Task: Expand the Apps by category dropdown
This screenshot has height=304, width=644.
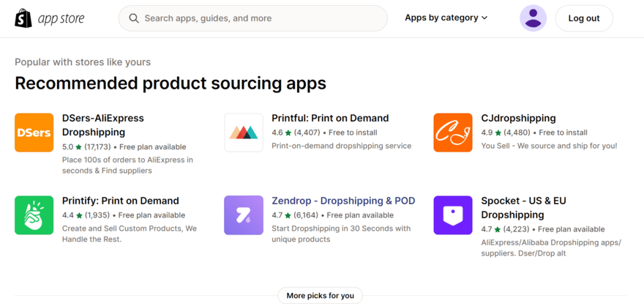Action: coord(446,18)
